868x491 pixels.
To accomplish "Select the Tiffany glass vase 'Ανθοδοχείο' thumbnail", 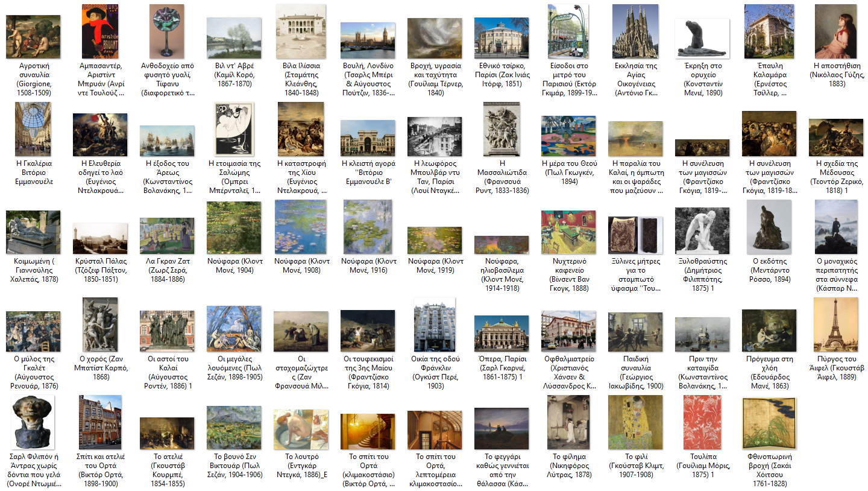I will (168, 31).
